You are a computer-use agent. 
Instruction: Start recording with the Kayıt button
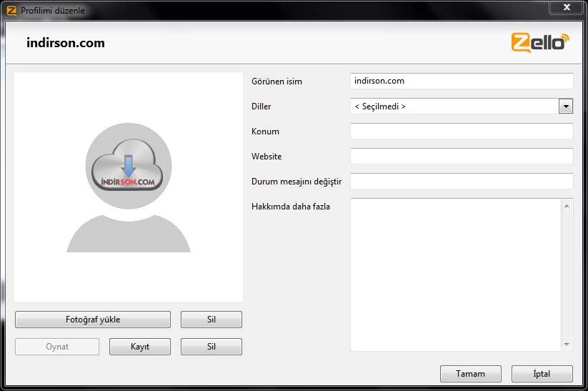click(x=140, y=347)
